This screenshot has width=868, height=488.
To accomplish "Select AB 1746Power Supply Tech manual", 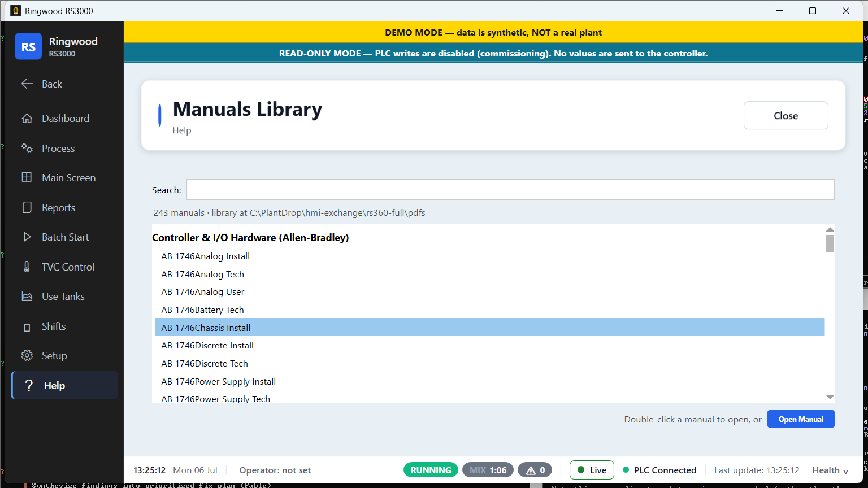I will pyautogui.click(x=490, y=398).
